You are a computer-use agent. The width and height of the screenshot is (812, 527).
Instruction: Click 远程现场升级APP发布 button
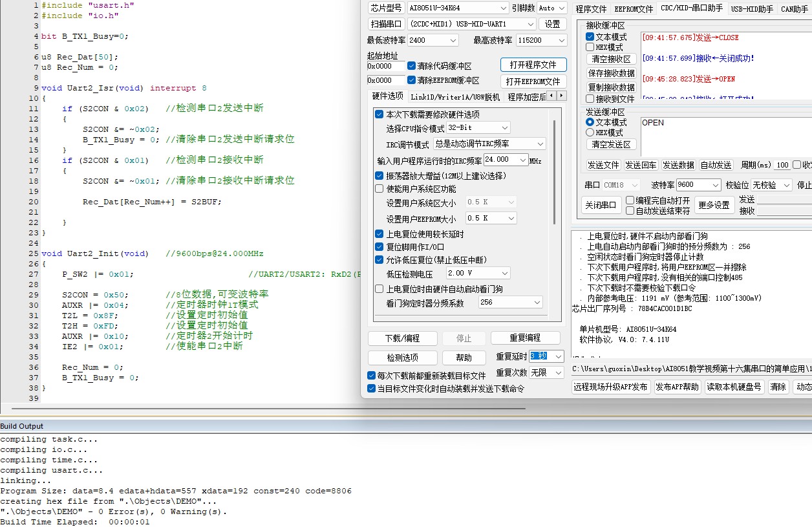click(x=611, y=387)
